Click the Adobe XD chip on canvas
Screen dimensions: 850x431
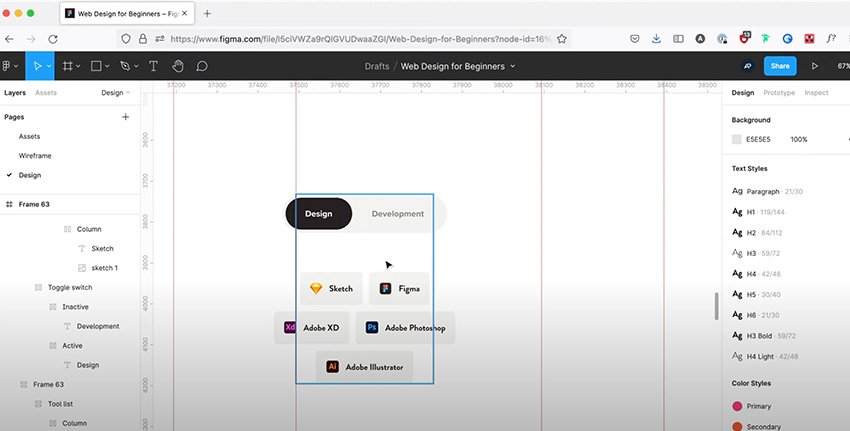(x=312, y=327)
